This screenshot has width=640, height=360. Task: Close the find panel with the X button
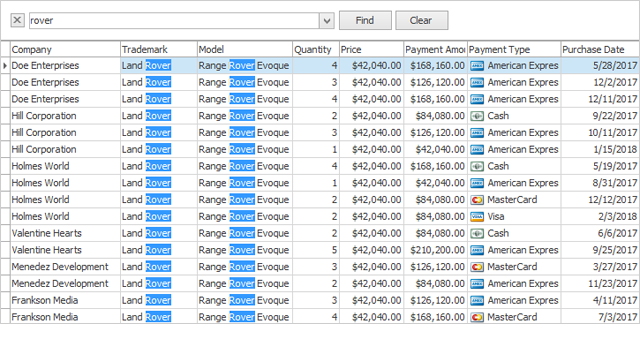click(x=17, y=20)
